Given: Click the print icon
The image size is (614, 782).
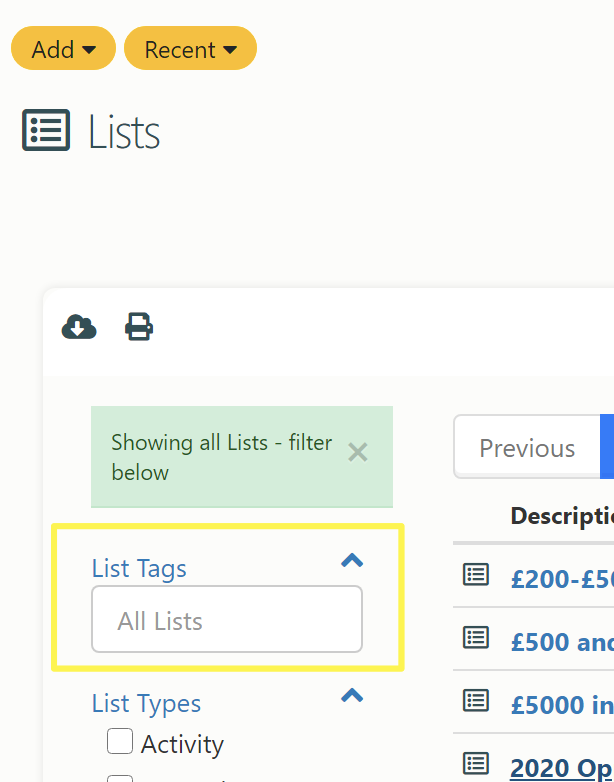Looking at the screenshot, I should tap(139, 327).
